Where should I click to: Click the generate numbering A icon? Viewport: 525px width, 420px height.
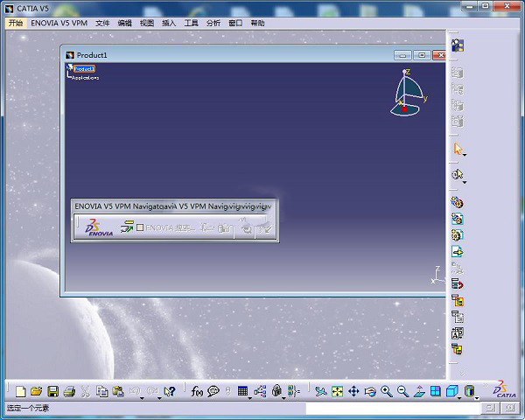tap(458, 333)
